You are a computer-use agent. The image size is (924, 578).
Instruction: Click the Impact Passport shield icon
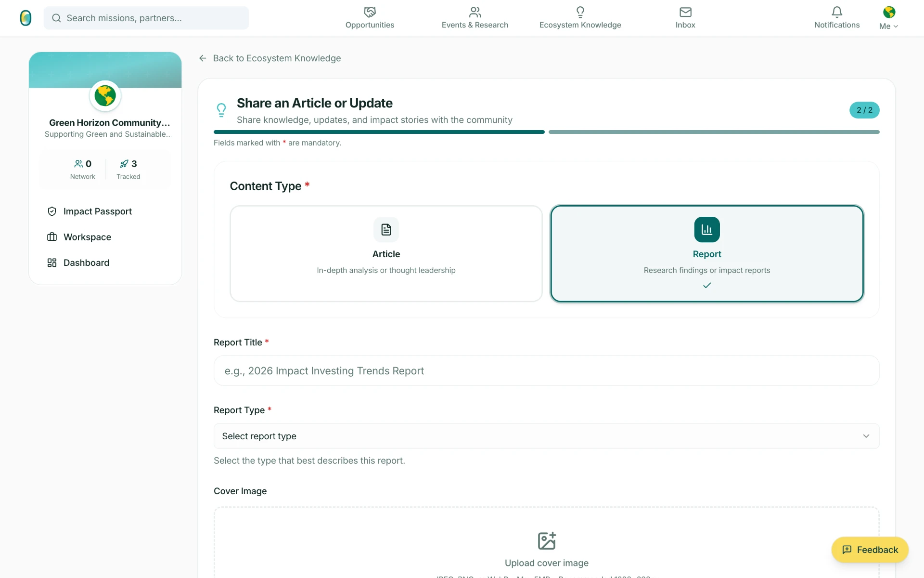coord(52,211)
